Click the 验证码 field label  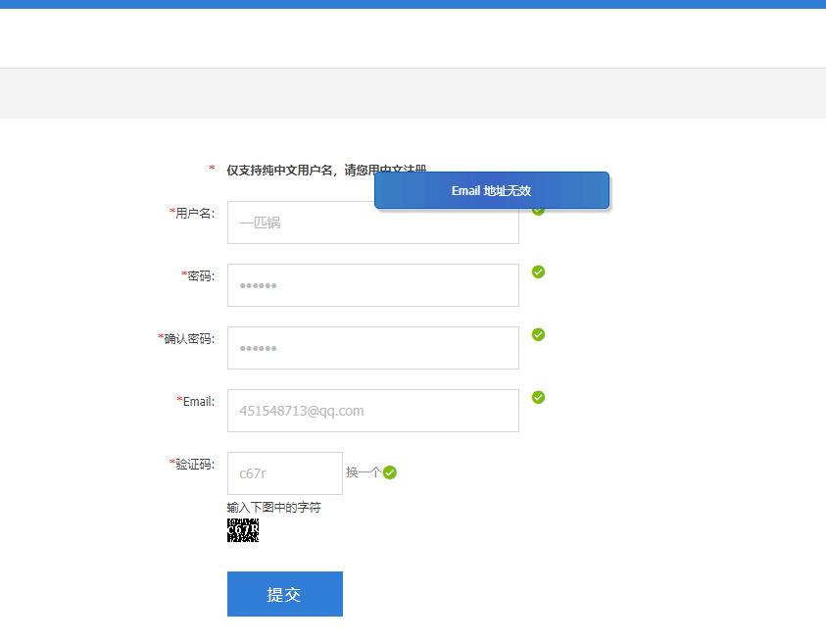pyautogui.click(x=194, y=464)
